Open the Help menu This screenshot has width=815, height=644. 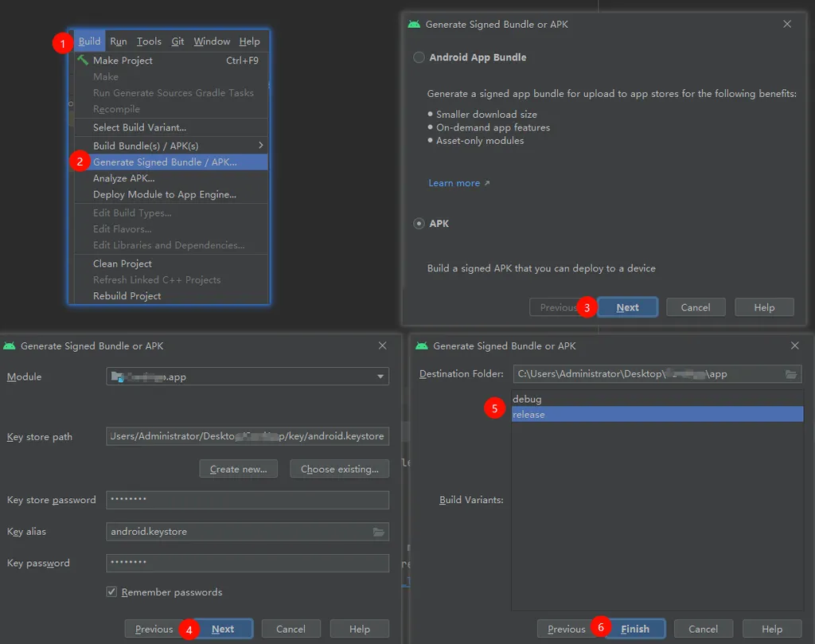pos(249,41)
